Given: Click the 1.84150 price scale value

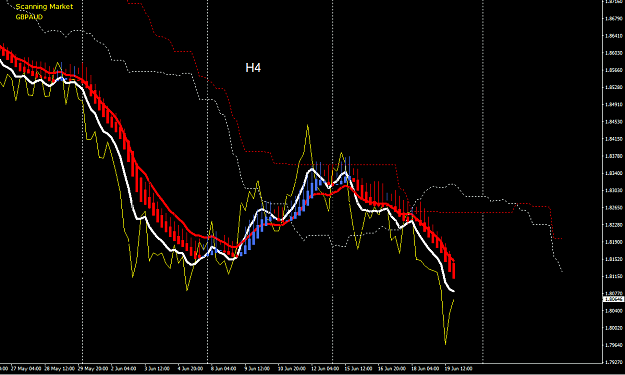Looking at the screenshot, I should (x=614, y=139).
